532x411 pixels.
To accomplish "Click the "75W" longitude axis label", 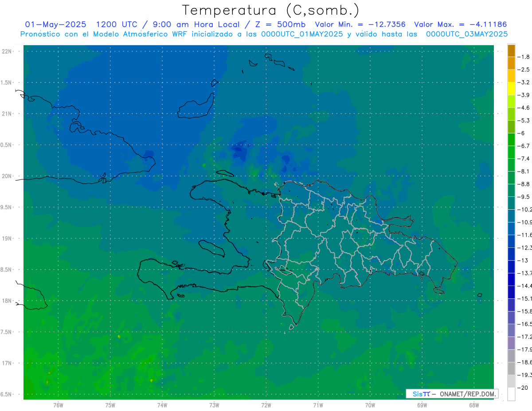I will tap(110, 405).
